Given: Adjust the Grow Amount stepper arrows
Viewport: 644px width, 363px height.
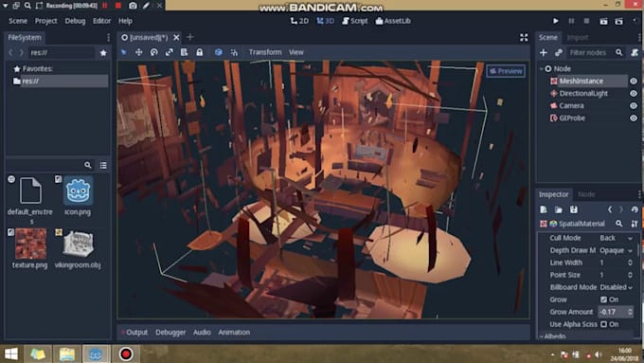Looking at the screenshot, I should tap(630, 312).
